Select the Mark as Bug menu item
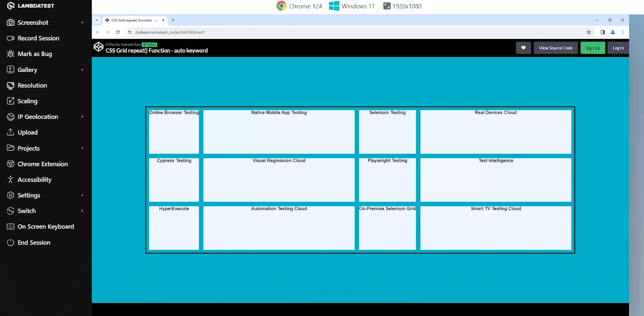The width and height of the screenshot is (644, 316). [46, 54]
